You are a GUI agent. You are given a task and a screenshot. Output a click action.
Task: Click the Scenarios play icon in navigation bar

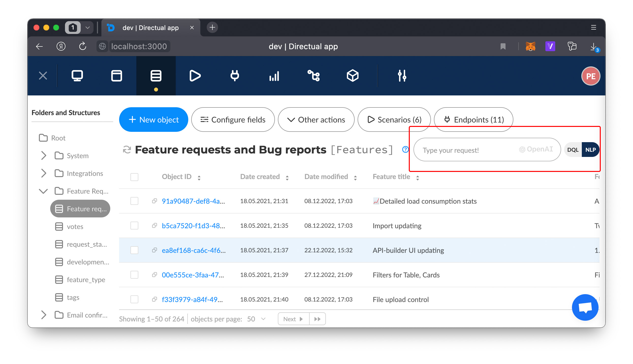pyautogui.click(x=195, y=76)
